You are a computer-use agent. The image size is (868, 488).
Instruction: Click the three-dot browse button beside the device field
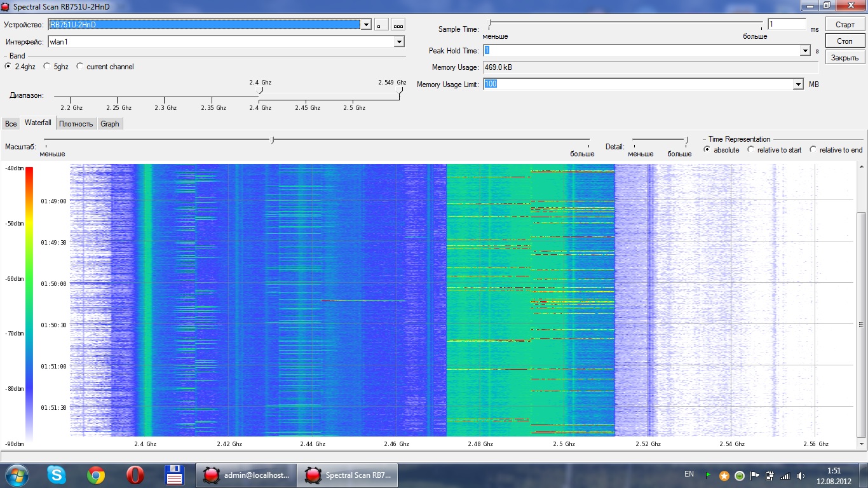[398, 25]
